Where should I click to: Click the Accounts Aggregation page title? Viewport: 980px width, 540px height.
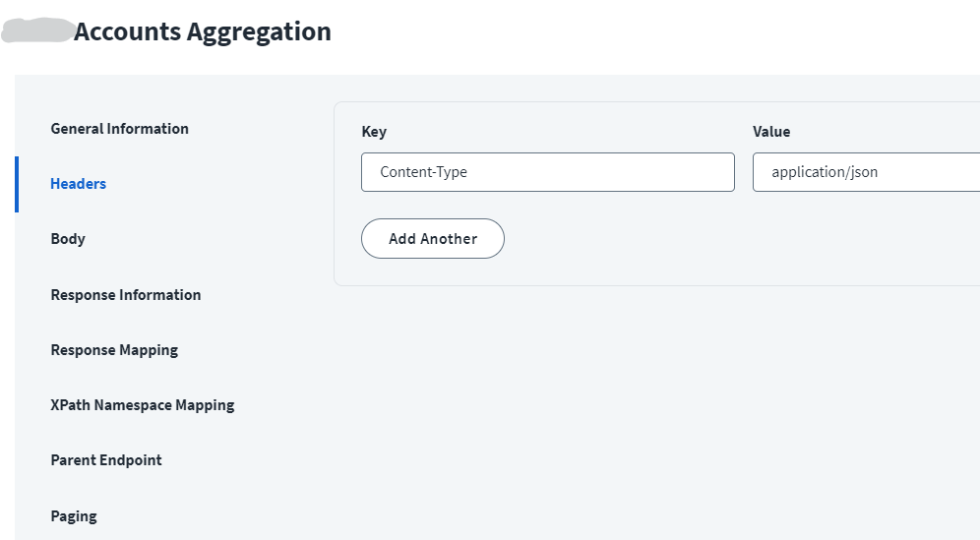202,31
